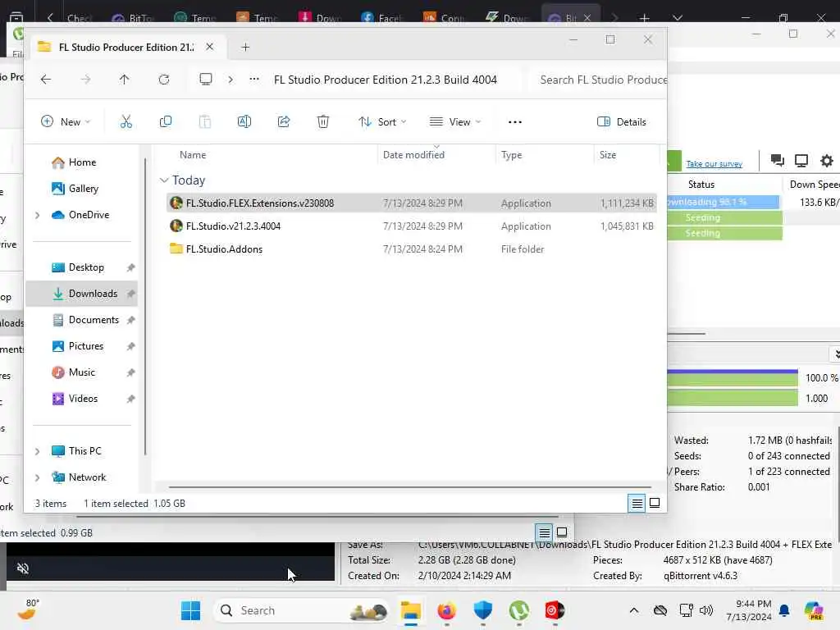Open File Explorer from the taskbar
The width and height of the screenshot is (840, 630).
pyautogui.click(x=411, y=610)
